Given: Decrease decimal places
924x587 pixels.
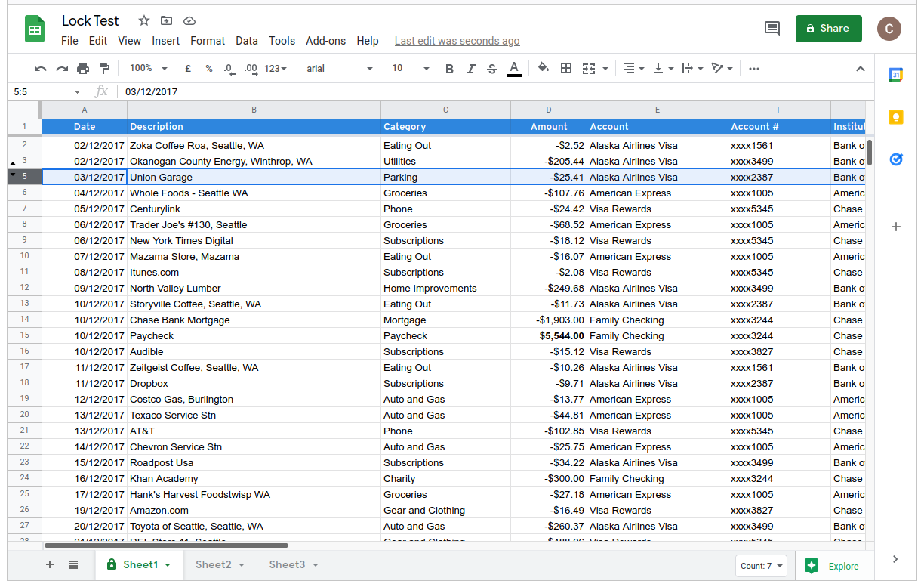Looking at the screenshot, I should [229, 69].
